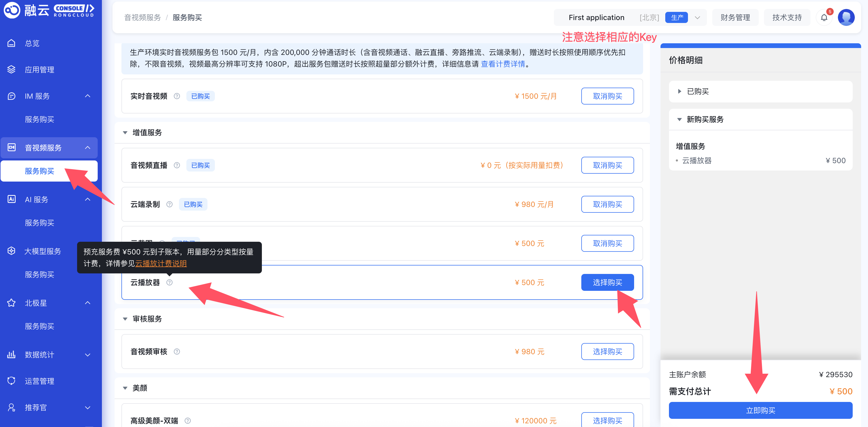Collapse the 新购买服务 price details
Viewport: 868px width, 427px height.
pos(679,119)
